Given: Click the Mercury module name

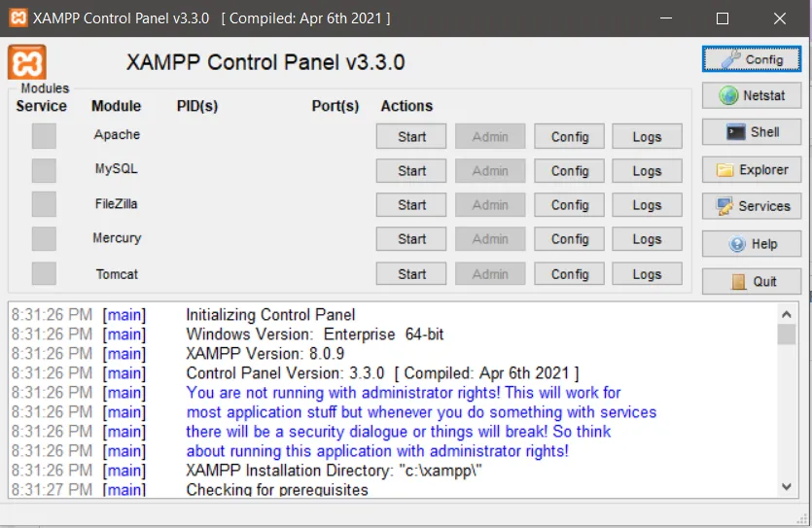Looking at the screenshot, I should [x=117, y=238].
